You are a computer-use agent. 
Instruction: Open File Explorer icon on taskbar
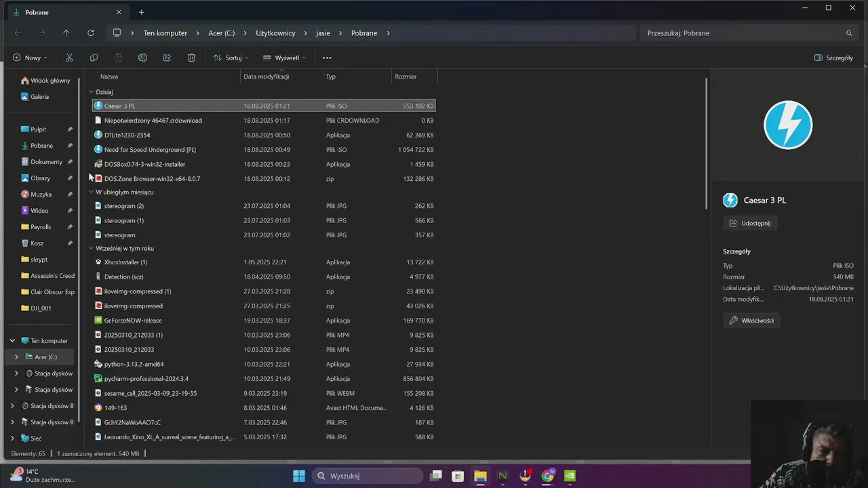480,476
